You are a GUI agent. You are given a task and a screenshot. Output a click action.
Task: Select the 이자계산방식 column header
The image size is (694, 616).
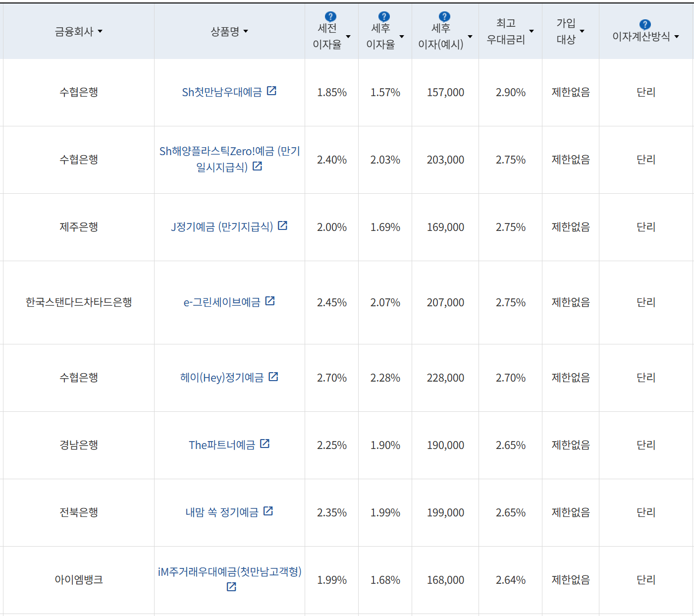point(640,35)
